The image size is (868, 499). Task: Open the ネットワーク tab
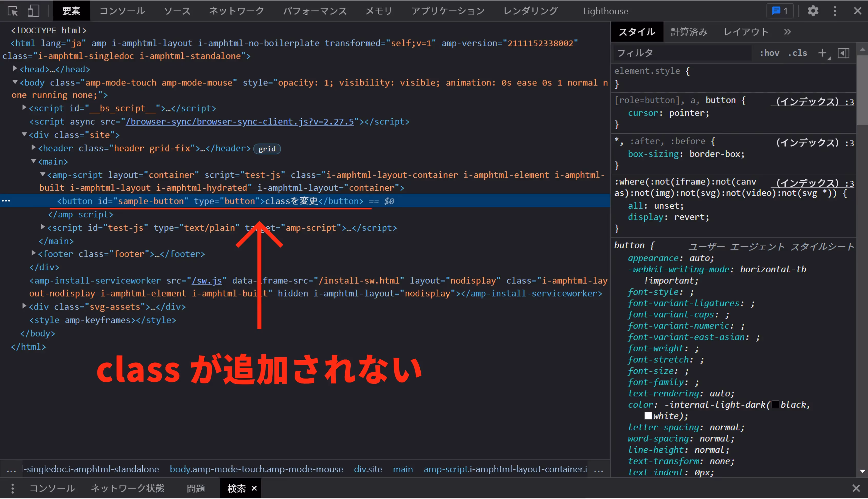236,11
